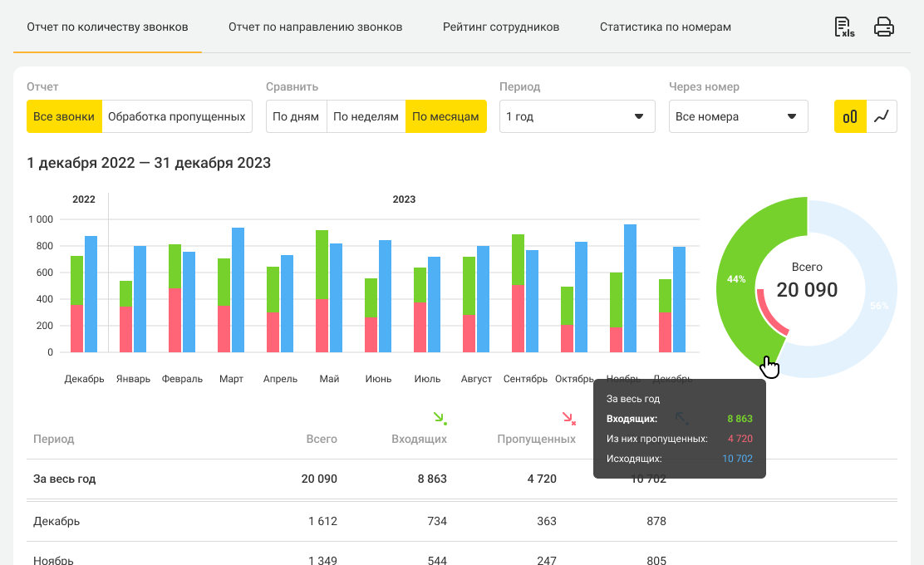Switch to line graph view
The width and height of the screenshot is (924, 565).
882,116
